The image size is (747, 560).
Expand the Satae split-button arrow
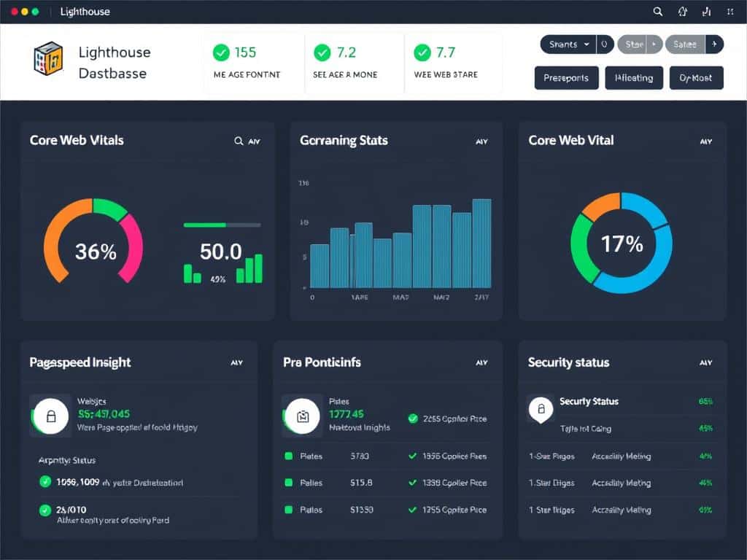(713, 44)
